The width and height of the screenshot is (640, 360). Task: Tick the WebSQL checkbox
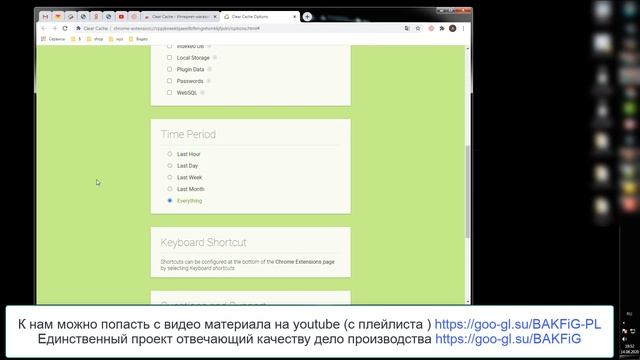tap(169, 93)
